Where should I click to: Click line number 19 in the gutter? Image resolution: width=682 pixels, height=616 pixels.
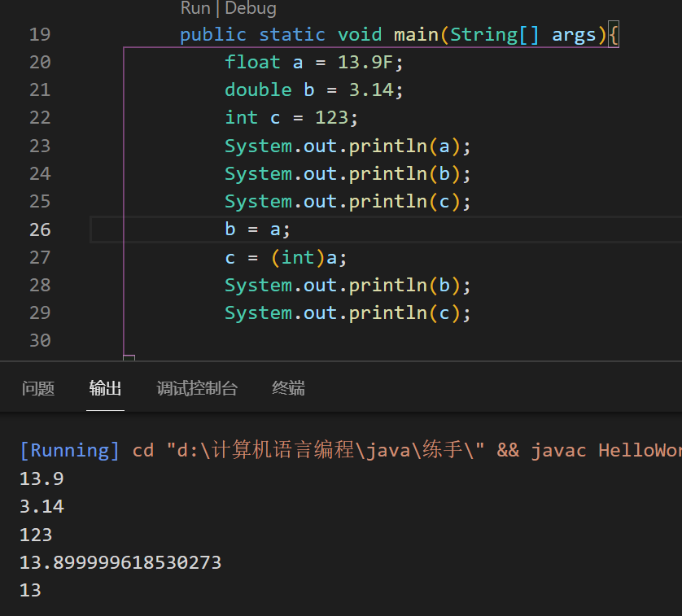click(39, 35)
